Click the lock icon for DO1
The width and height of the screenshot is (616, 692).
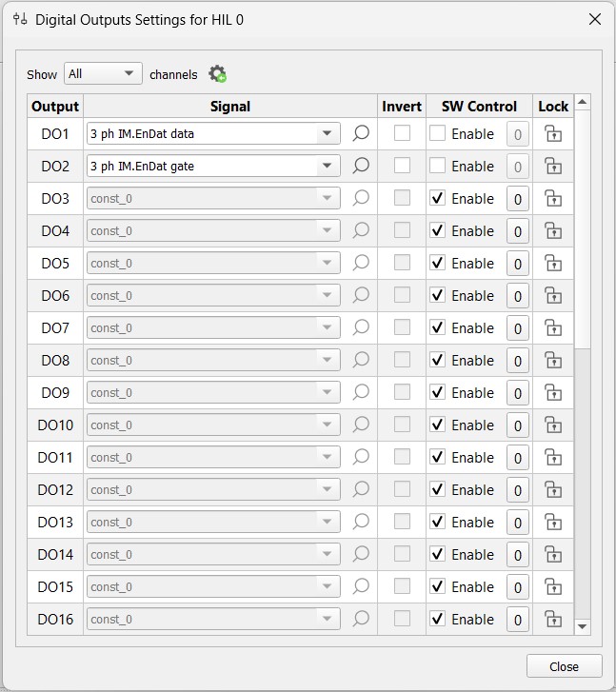tap(552, 134)
